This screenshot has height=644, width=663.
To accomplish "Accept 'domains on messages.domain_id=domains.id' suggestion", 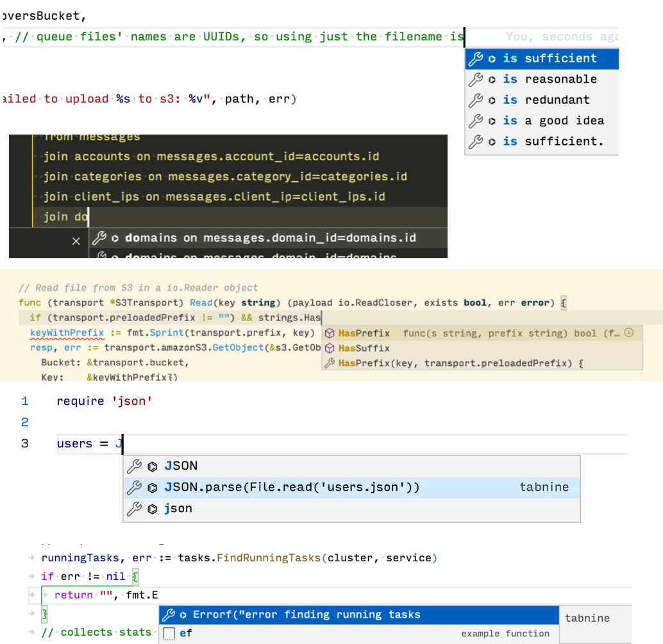I will (268, 238).
